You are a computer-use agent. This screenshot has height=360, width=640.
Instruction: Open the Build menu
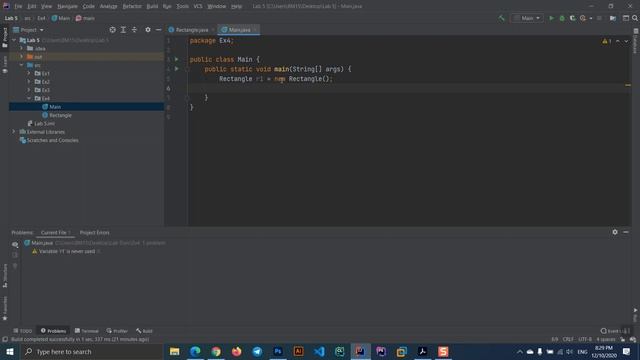pyautogui.click(x=152, y=6)
